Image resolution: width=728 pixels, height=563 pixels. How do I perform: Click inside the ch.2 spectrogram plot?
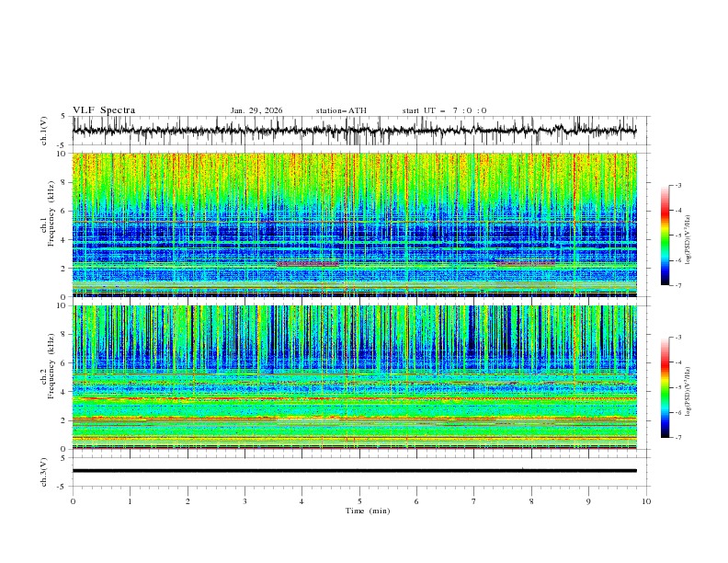pos(354,377)
